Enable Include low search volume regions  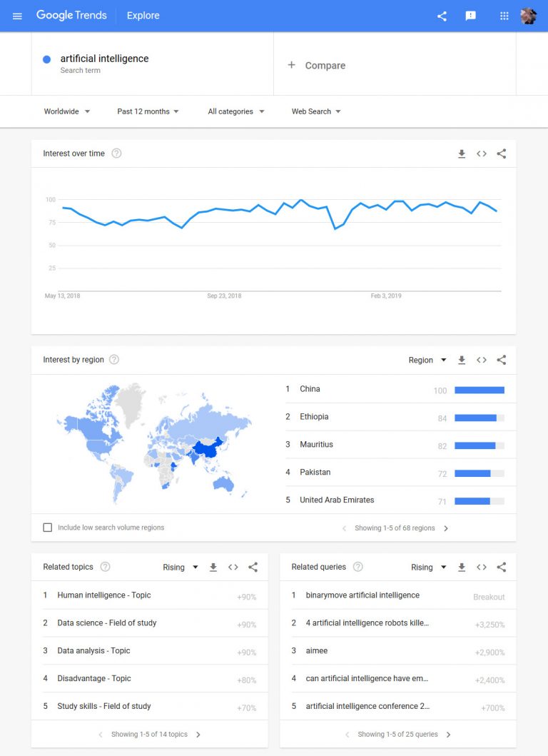coord(48,528)
